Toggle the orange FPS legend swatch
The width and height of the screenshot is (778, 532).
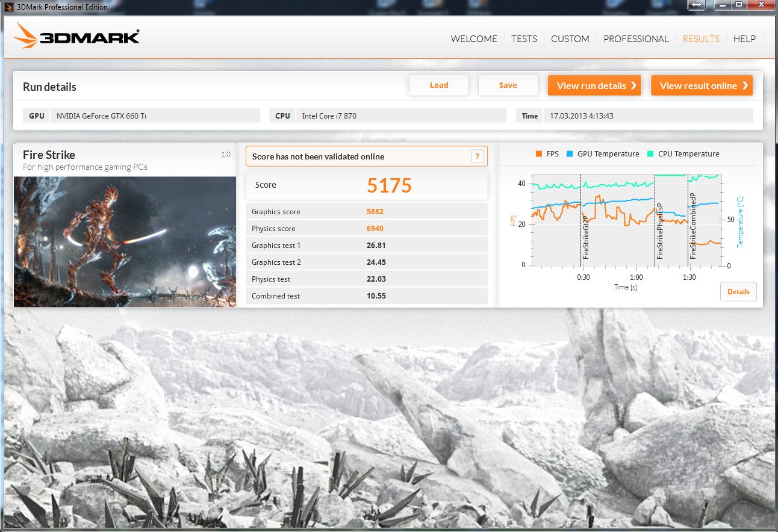coord(539,154)
